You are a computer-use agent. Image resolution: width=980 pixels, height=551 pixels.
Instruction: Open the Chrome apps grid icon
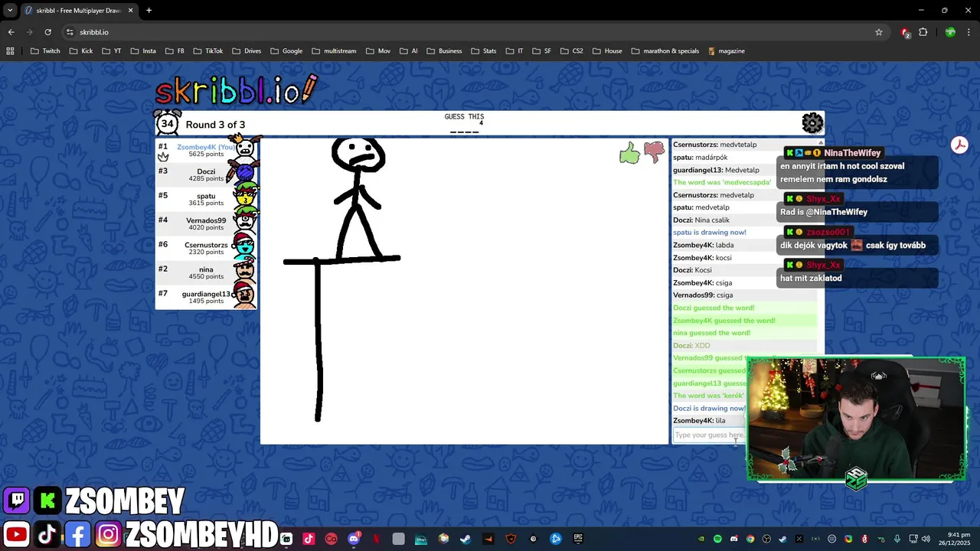10,51
